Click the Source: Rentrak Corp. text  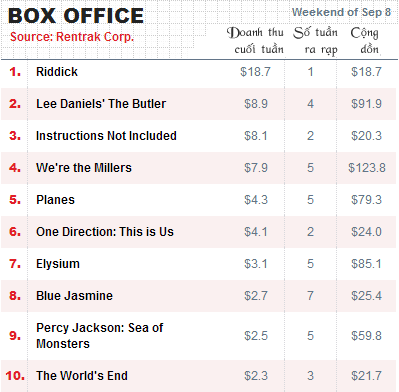pyautogui.click(x=72, y=37)
